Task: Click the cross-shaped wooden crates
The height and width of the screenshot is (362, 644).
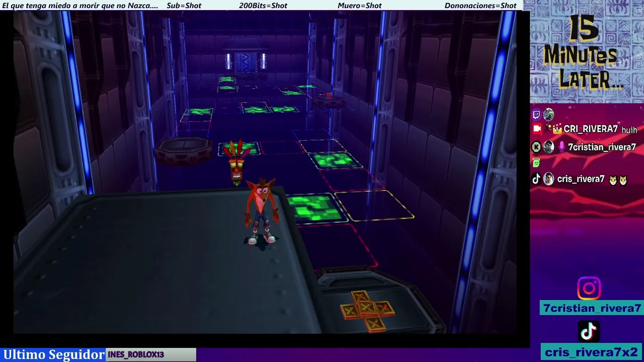Action: (x=367, y=312)
